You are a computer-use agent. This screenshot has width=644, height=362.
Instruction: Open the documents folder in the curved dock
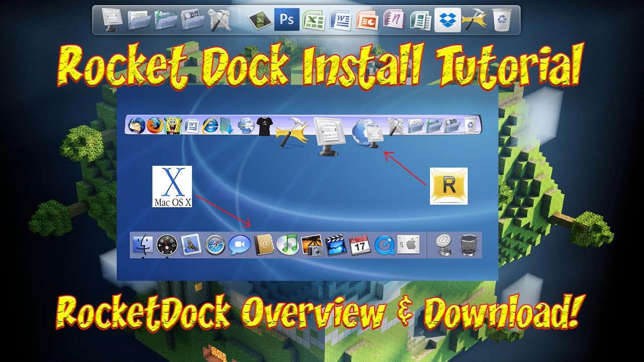[x=417, y=126]
